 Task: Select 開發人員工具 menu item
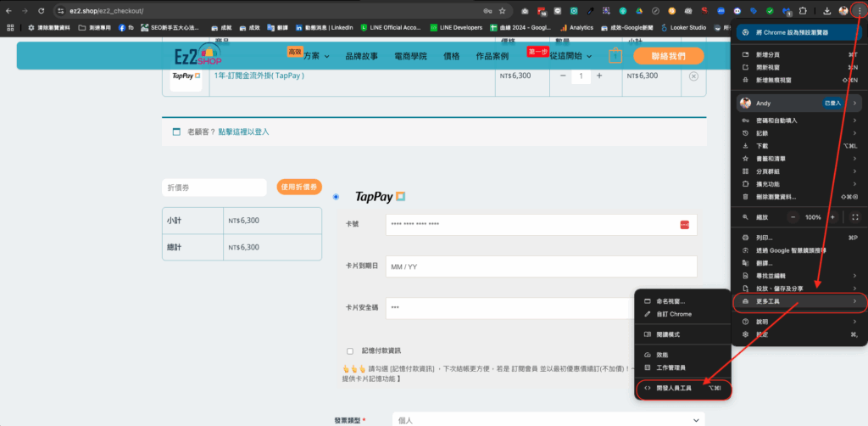[684, 389]
